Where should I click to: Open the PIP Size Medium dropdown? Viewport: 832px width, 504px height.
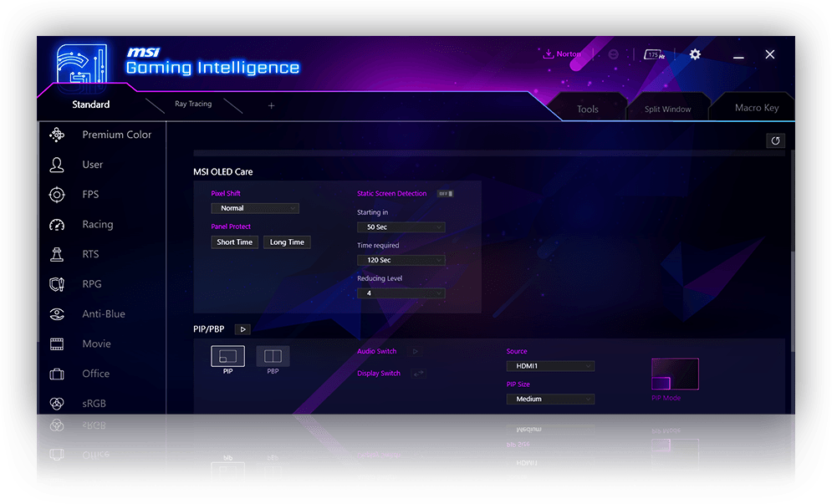tap(550, 399)
